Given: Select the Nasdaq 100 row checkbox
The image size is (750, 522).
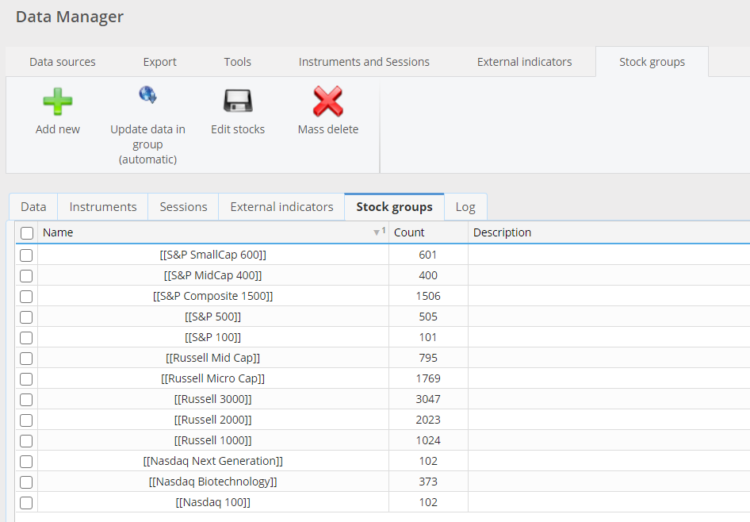Looking at the screenshot, I should tap(26, 502).
